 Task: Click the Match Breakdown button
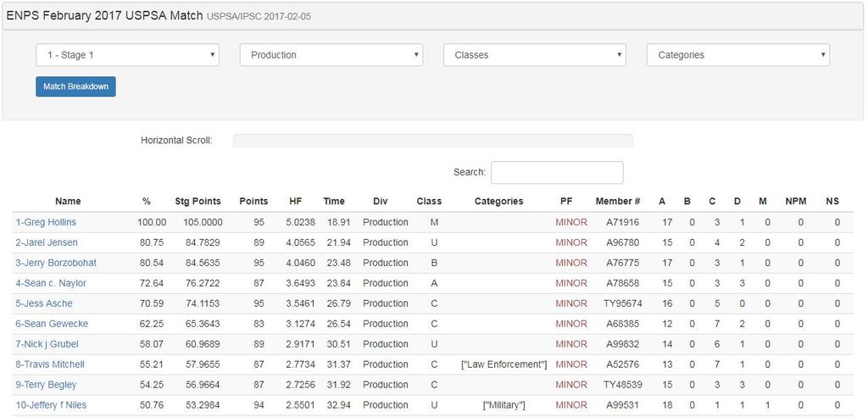tap(75, 86)
